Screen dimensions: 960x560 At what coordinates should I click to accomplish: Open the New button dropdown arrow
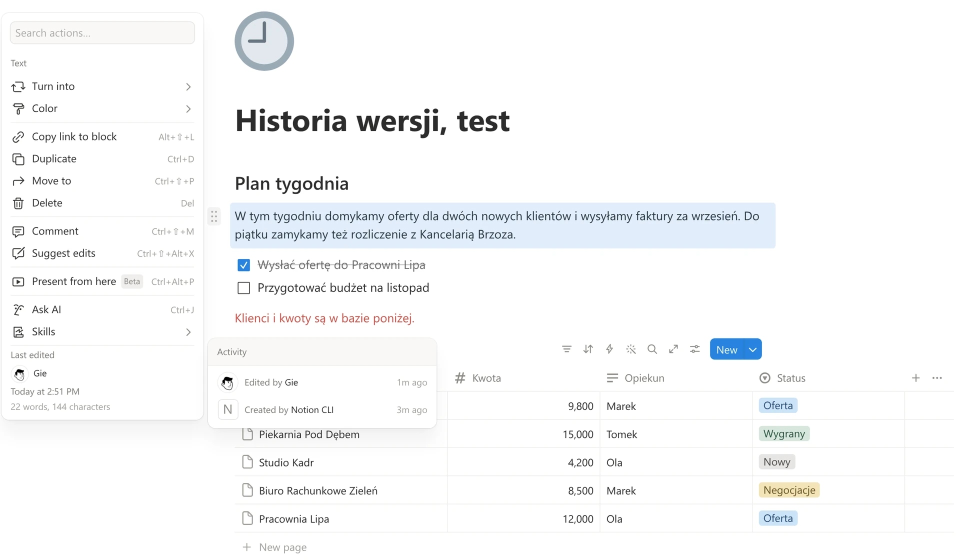point(752,349)
